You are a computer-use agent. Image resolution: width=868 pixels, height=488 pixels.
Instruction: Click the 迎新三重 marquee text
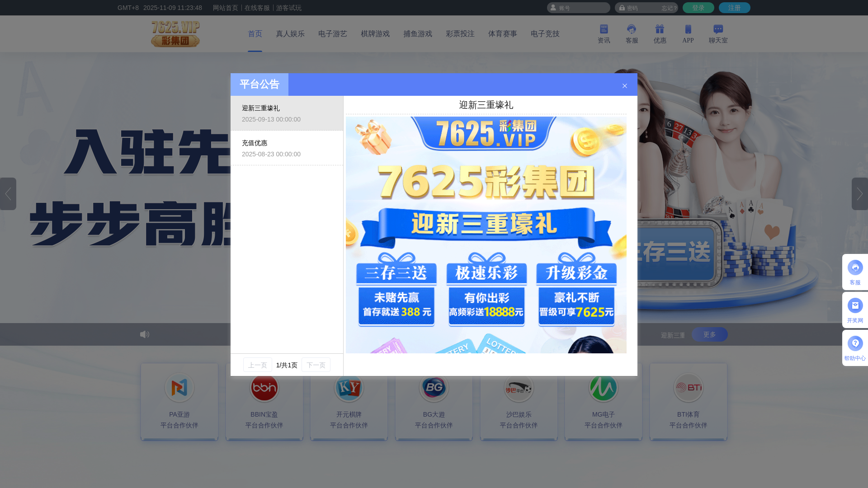673,335
